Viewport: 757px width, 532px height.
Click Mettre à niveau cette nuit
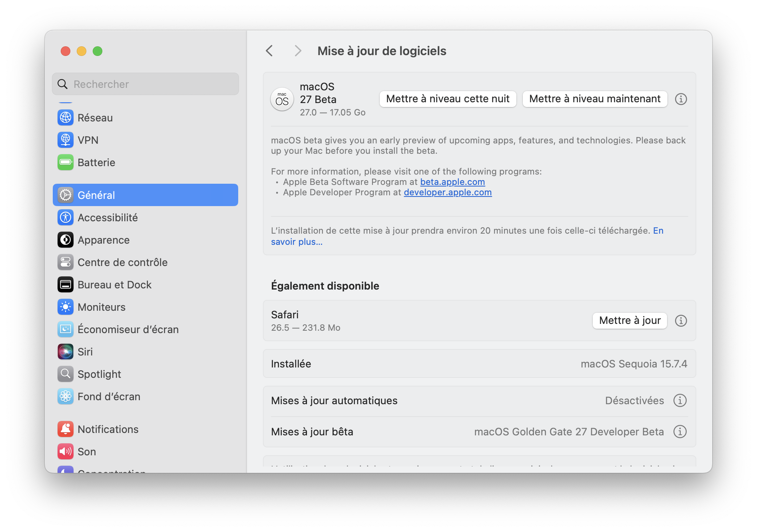(448, 99)
